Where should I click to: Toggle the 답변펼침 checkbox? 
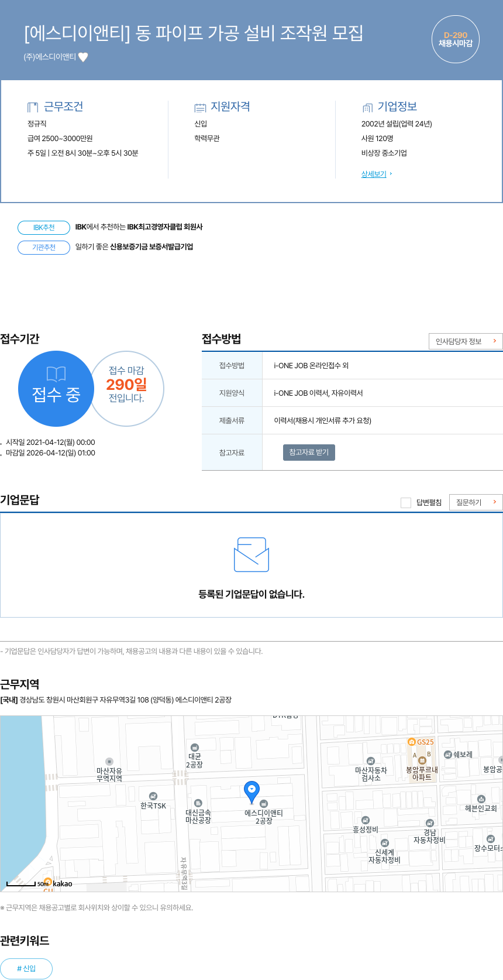(406, 502)
